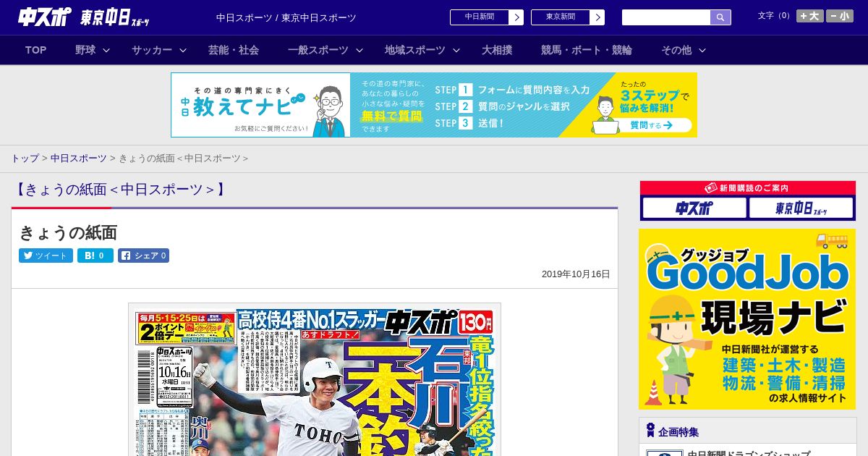The image size is (868, 456).
Task: Open 一般スポーツ menu item
Action: tap(318, 50)
